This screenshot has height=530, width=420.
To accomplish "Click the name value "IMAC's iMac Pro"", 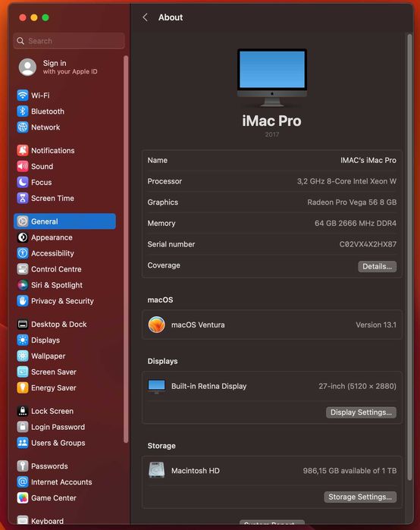I will click(x=368, y=160).
